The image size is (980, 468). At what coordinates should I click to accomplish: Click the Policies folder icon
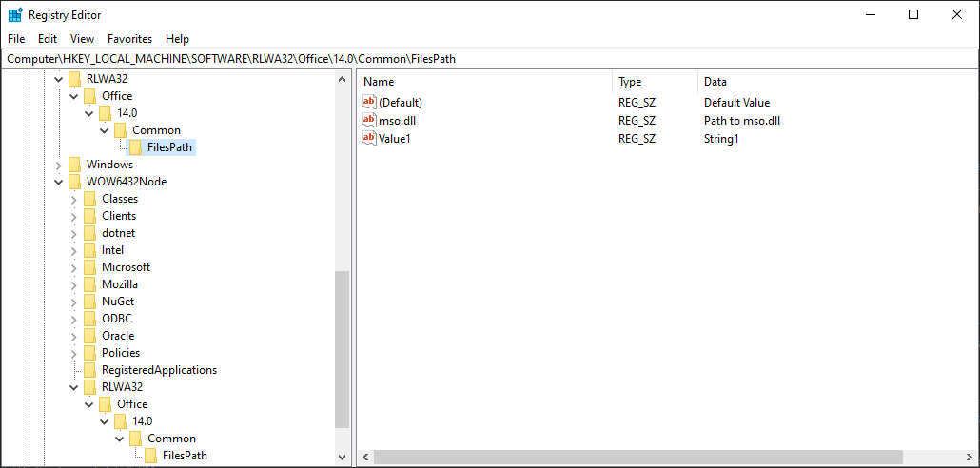90,352
